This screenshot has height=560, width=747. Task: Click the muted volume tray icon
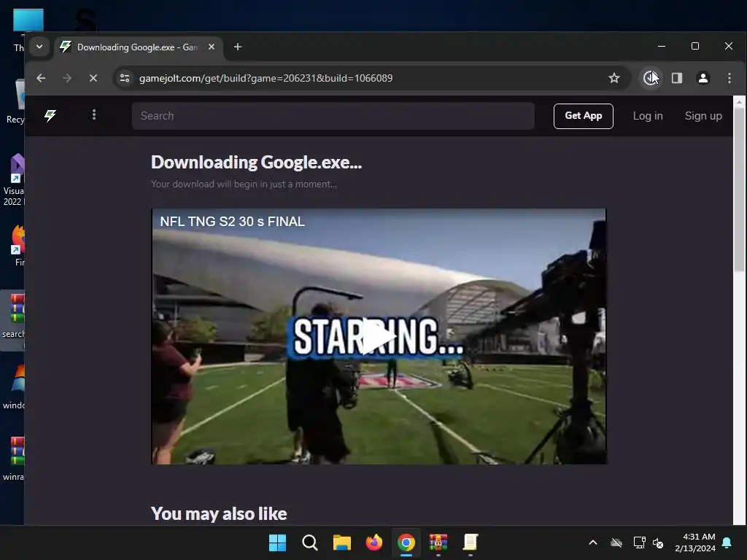pos(658,542)
